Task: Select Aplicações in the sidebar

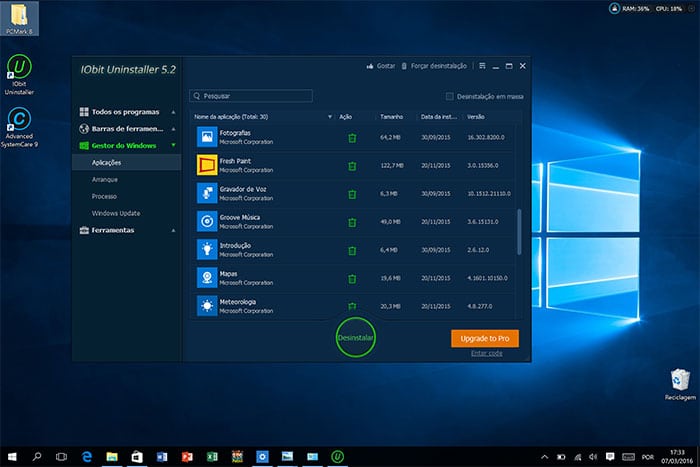Action: tap(127, 163)
